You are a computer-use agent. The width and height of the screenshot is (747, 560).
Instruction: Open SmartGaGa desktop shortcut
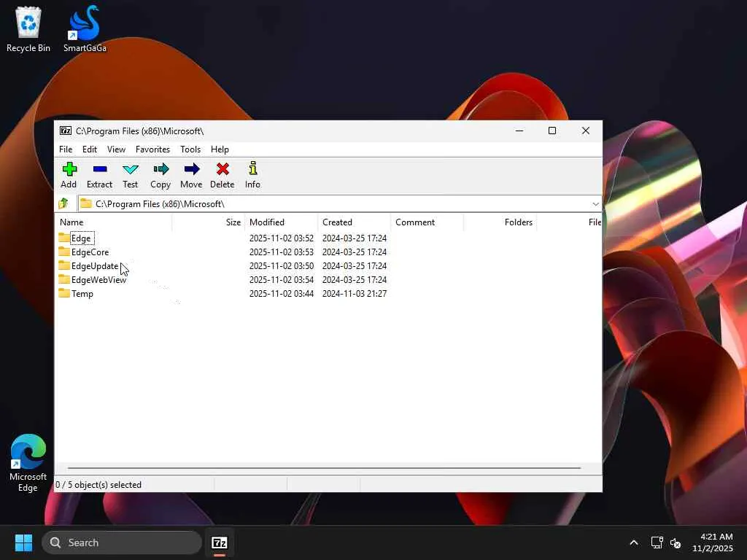[85, 29]
